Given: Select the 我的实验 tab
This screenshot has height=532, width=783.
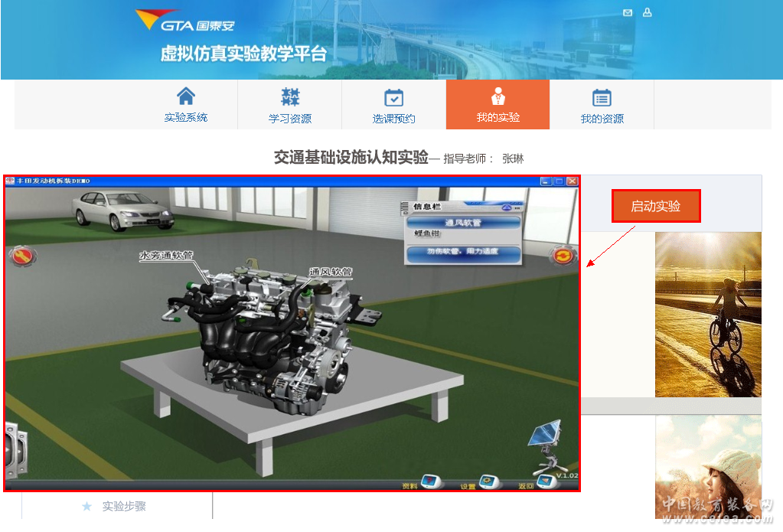Looking at the screenshot, I should (498, 105).
